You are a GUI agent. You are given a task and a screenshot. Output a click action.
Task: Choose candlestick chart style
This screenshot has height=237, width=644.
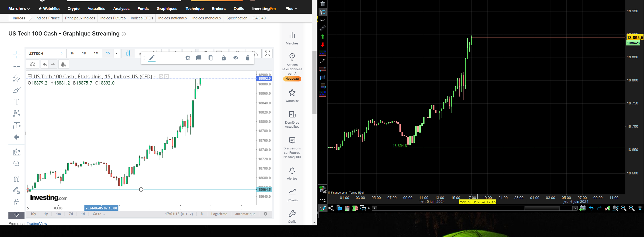click(128, 53)
